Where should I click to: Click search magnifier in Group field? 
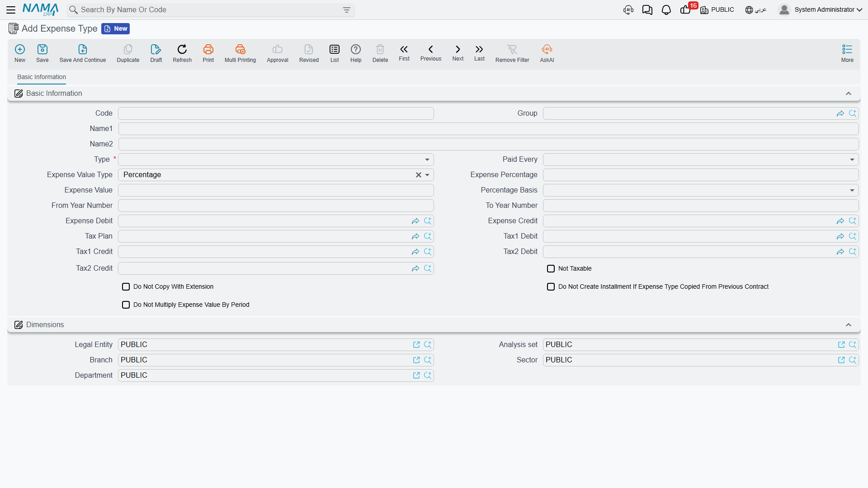(853, 113)
